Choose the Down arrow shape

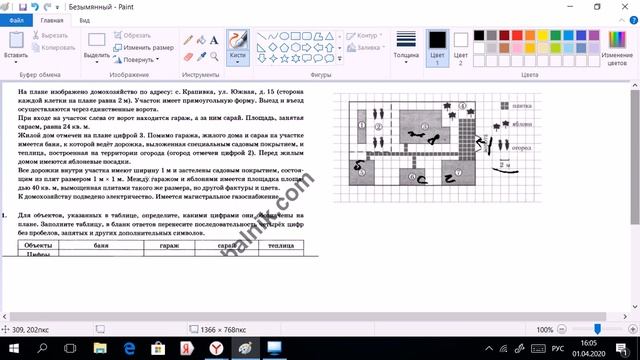[262, 58]
